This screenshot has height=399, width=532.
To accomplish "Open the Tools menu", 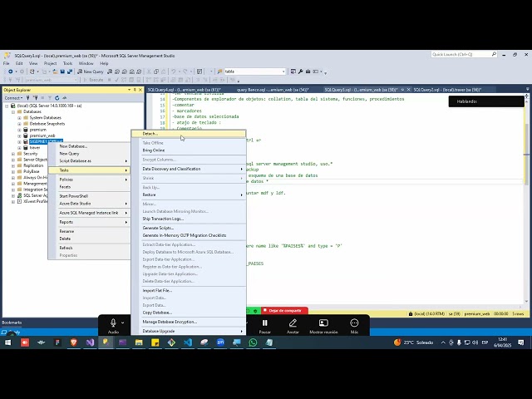I will (x=67, y=63).
